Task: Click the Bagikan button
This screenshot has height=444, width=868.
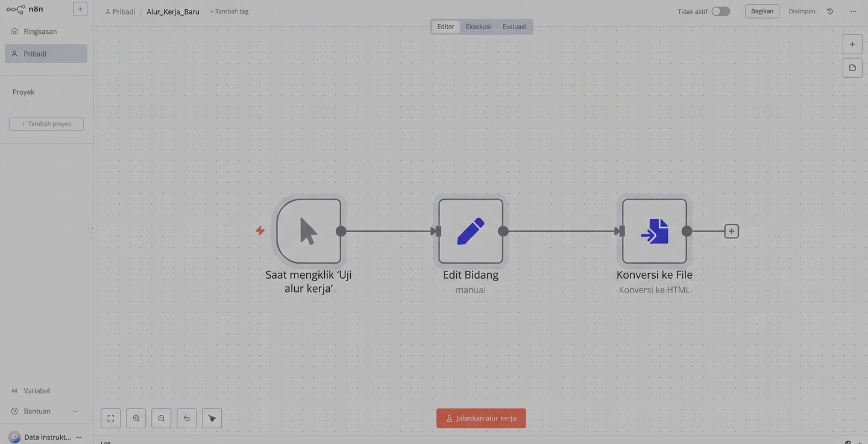Action: click(762, 11)
